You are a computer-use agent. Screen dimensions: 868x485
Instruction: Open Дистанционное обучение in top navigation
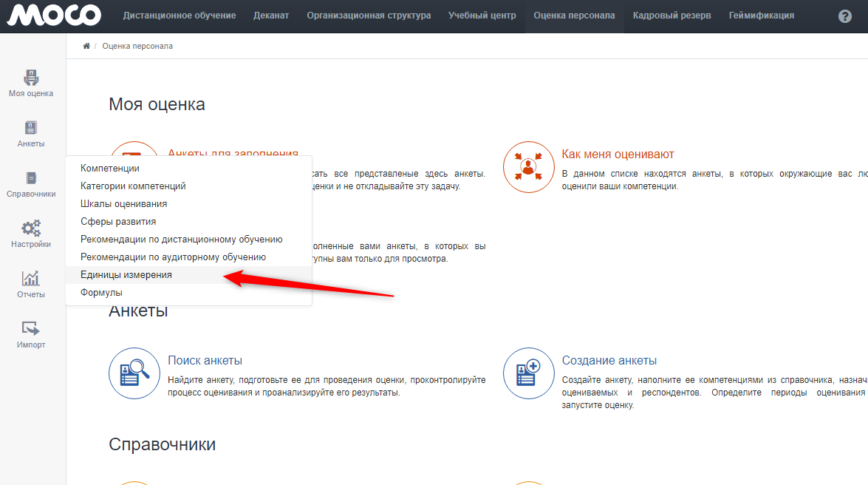[180, 16]
